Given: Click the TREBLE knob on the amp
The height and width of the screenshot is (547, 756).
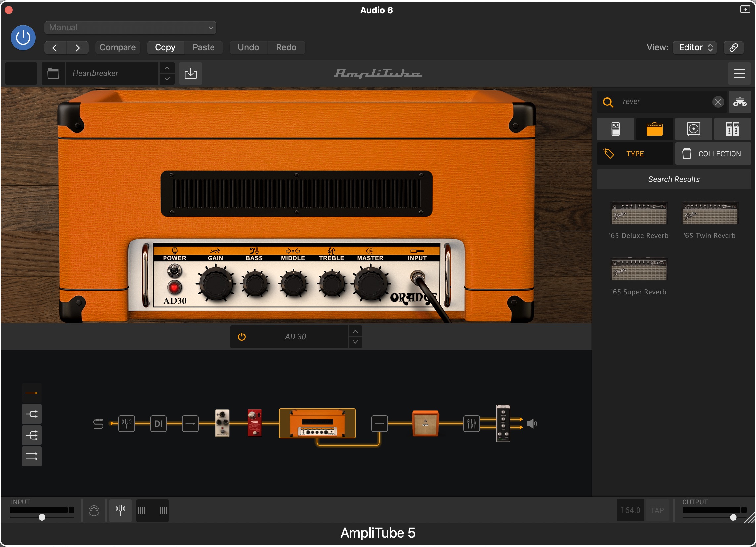Looking at the screenshot, I should (x=332, y=284).
